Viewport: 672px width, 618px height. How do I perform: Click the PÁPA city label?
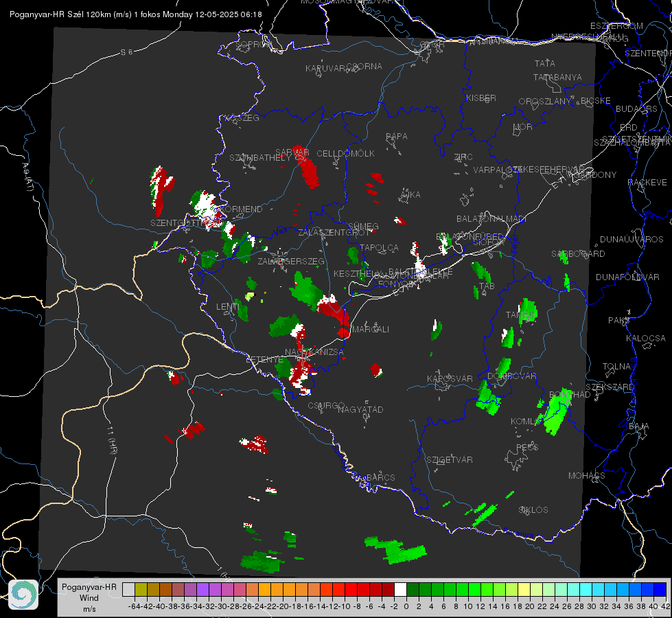click(x=397, y=137)
